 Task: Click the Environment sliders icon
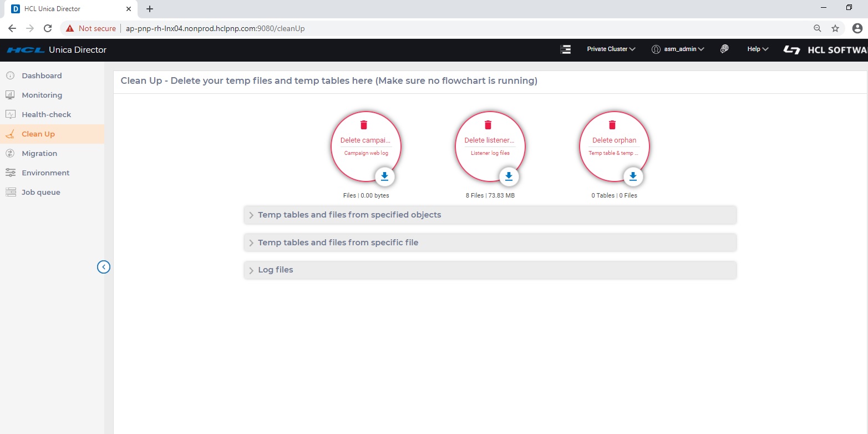(10, 173)
